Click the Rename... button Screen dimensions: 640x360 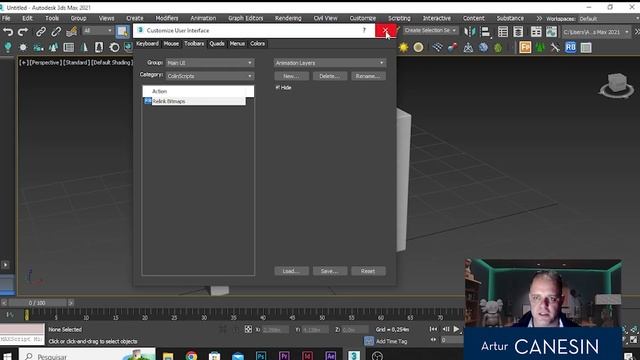(x=368, y=76)
